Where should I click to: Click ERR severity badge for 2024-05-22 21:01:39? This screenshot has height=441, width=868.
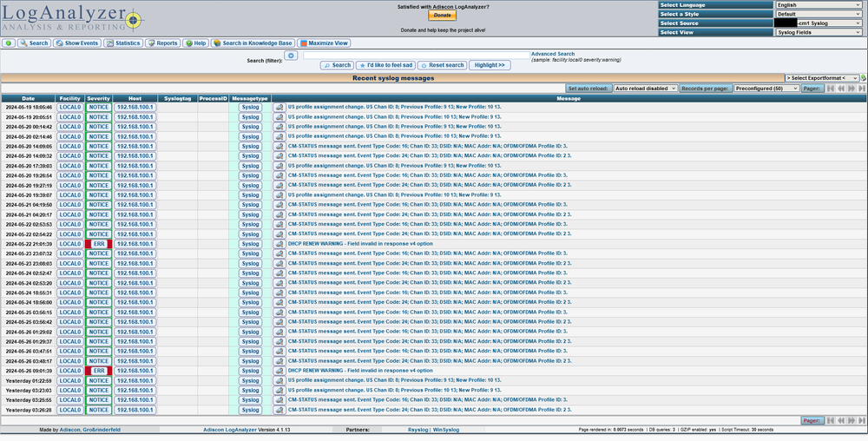tap(99, 244)
